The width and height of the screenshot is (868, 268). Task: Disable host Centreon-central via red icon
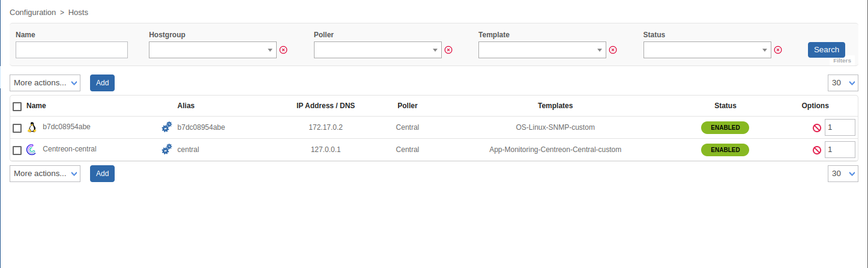(x=816, y=150)
